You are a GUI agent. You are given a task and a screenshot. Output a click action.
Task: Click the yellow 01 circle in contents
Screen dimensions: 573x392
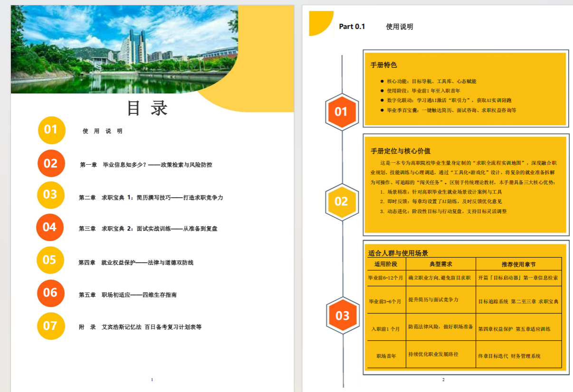(x=51, y=130)
